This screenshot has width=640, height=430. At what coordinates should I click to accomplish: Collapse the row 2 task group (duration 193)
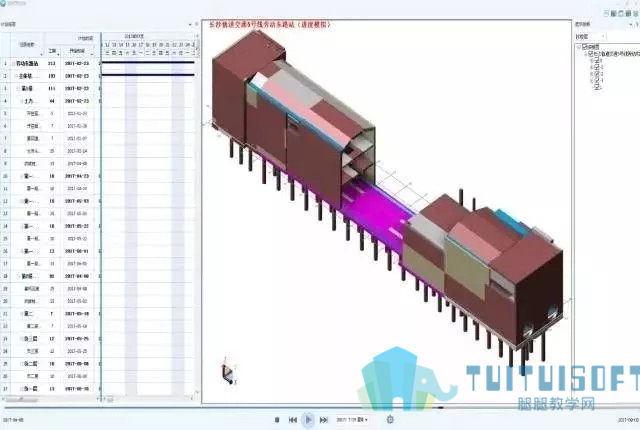coord(16,76)
